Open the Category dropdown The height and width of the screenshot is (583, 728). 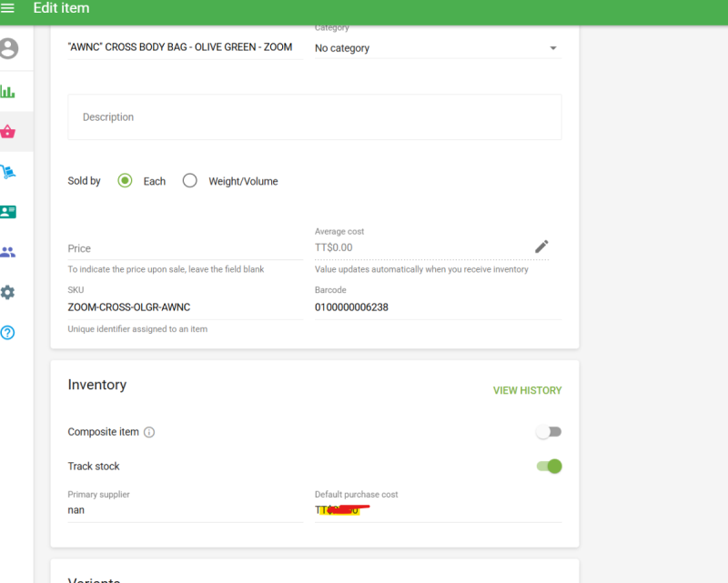click(552, 47)
